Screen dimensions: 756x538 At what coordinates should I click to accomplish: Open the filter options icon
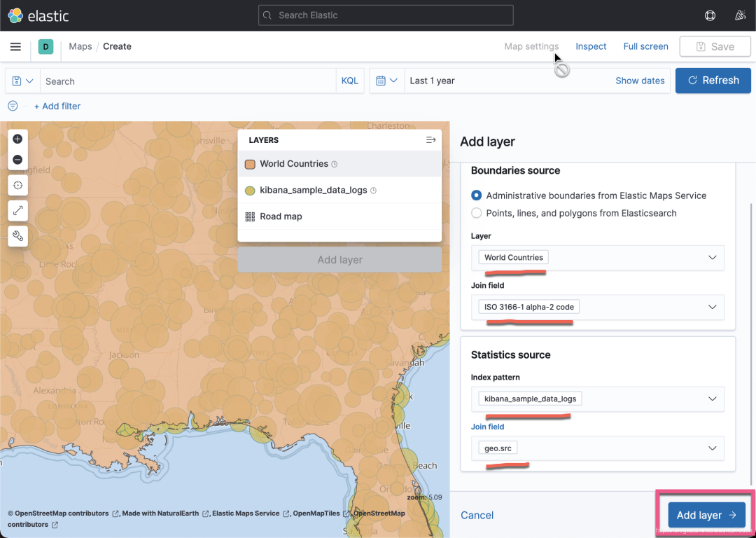tap(13, 106)
